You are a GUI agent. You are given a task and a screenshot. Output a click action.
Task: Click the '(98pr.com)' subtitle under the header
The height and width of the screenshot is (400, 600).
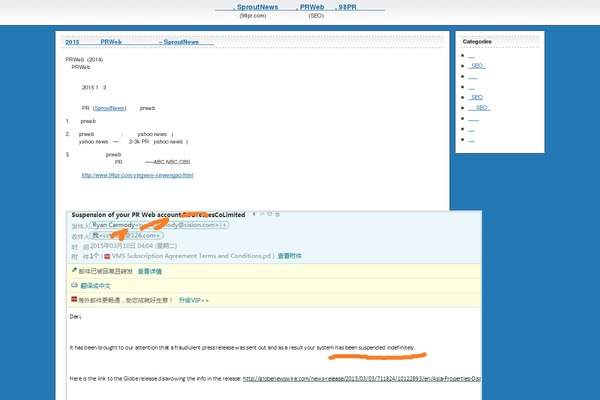click(253, 16)
